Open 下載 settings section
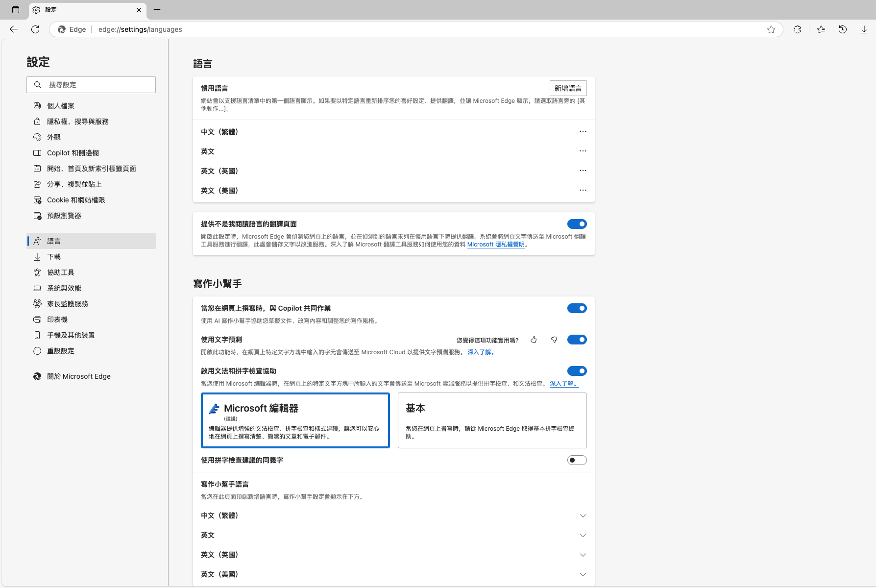Viewport: 876px width, 588px height. pos(91,257)
